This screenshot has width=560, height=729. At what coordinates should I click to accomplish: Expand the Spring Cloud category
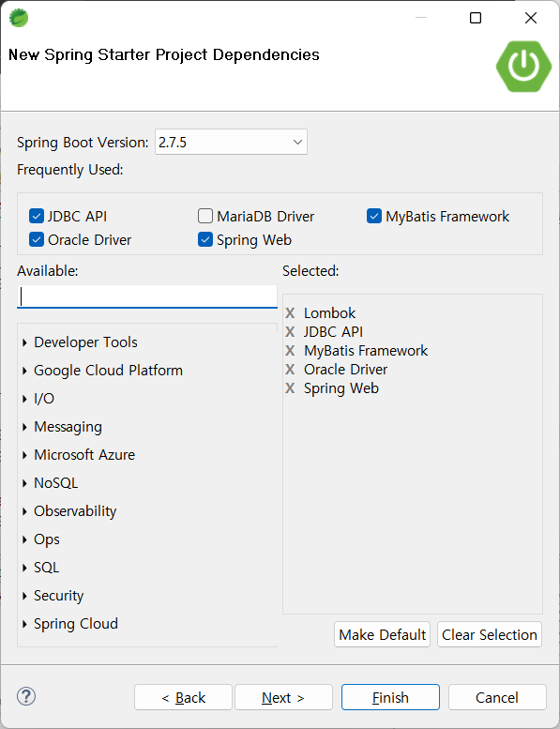click(24, 624)
